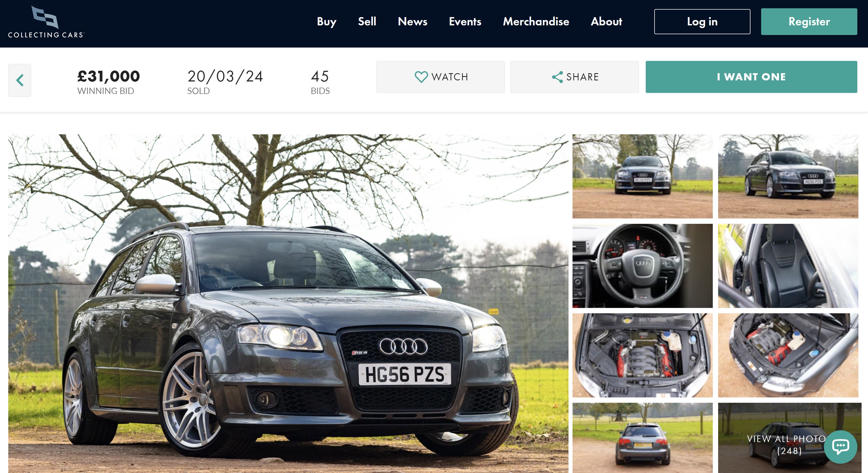Go to the News page
Viewport: 868px width, 473px height.
coord(412,22)
